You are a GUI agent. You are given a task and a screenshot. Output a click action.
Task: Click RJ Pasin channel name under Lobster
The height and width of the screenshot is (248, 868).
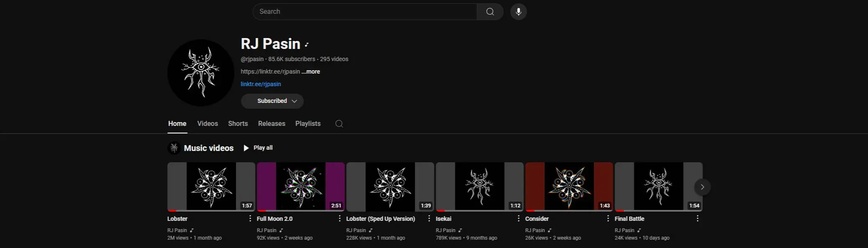point(177,230)
